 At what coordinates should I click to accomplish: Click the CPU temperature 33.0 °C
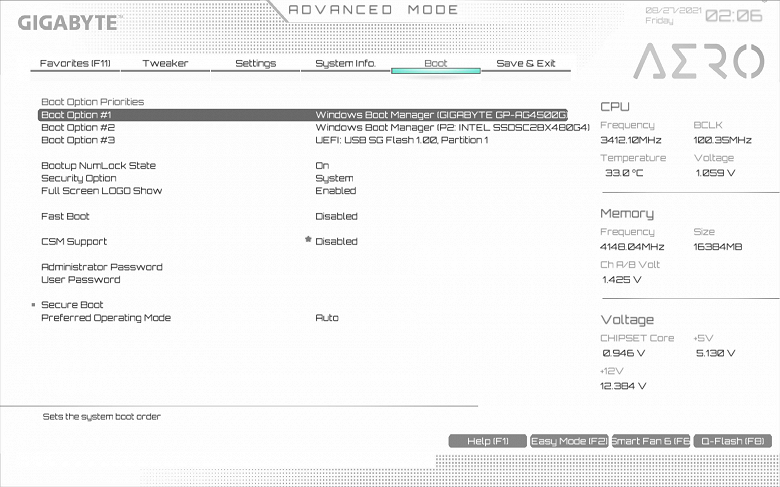pyautogui.click(x=624, y=173)
